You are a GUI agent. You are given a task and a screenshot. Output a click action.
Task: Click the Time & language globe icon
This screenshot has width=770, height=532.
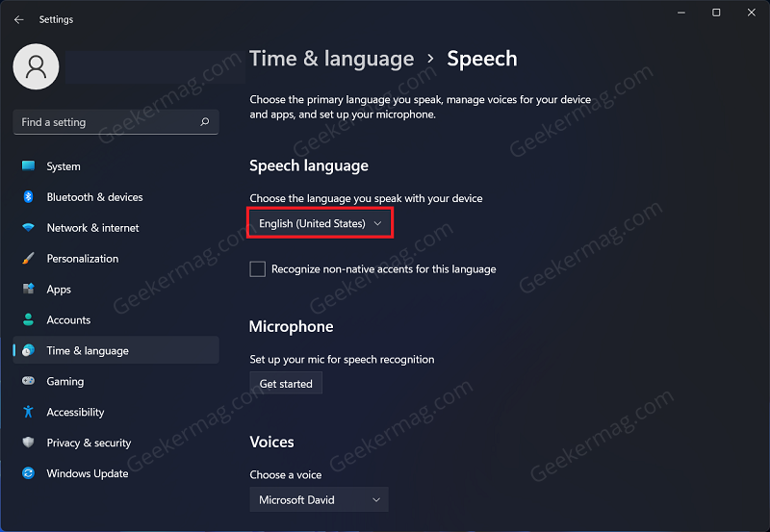coord(29,350)
